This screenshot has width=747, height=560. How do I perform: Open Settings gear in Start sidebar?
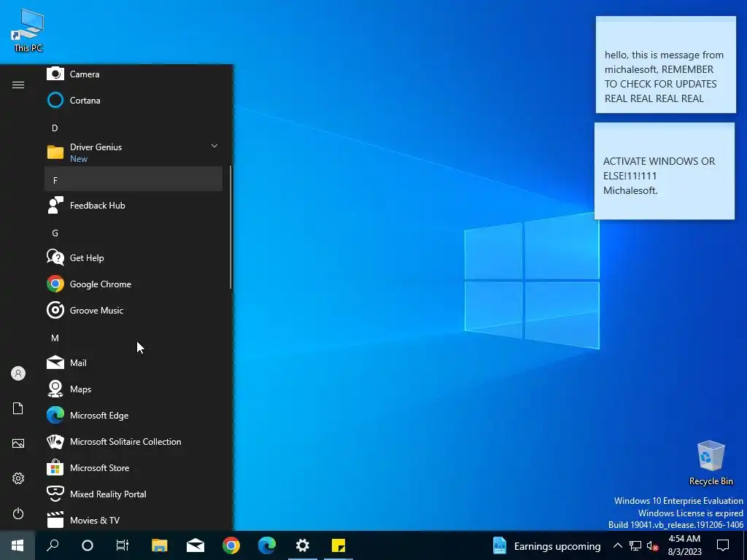[18, 478]
